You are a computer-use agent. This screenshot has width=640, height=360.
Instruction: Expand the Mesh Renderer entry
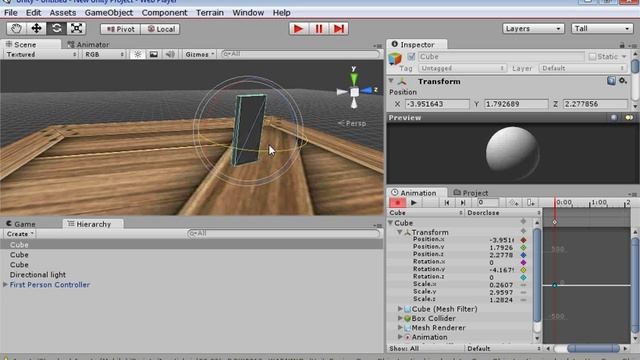[400, 328]
